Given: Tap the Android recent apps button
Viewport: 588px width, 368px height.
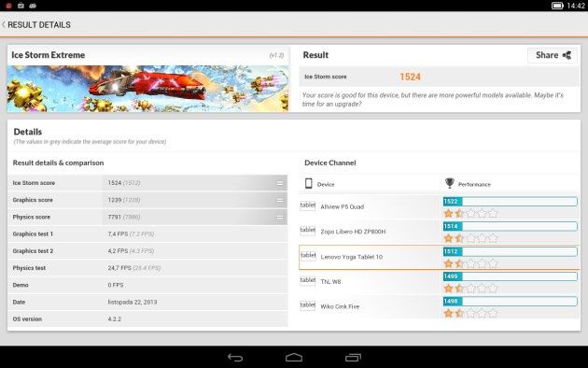Looking at the screenshot, I should coord(353,357).
